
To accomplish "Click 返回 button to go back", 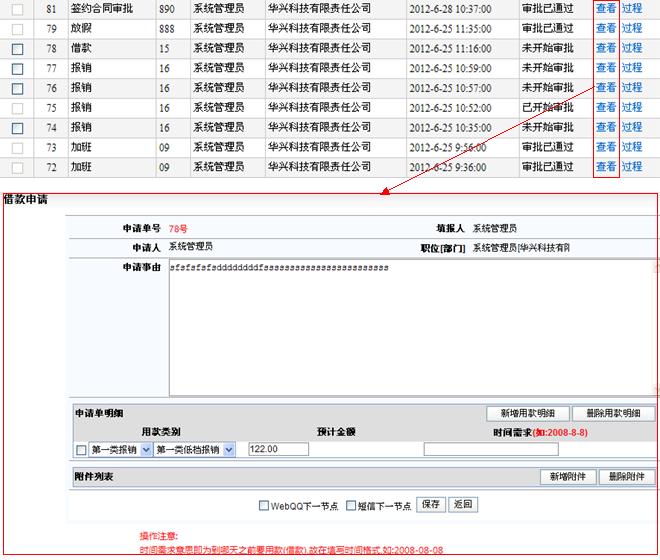I will (x=462, y=505).
